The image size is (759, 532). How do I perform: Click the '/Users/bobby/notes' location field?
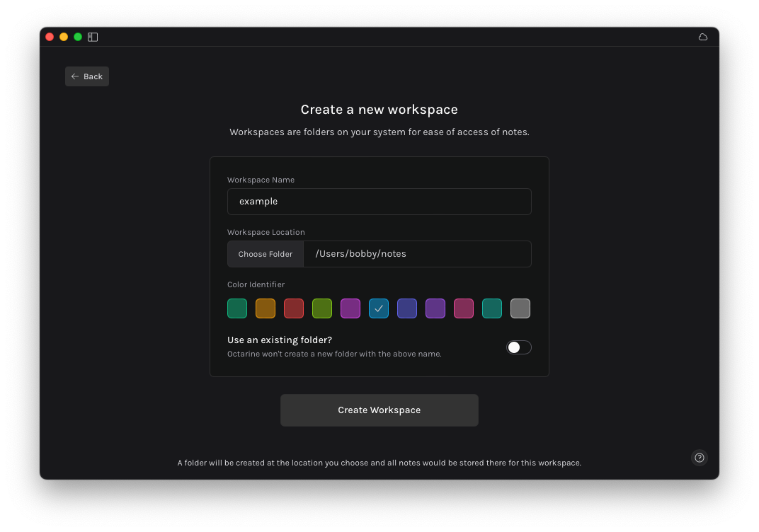[418, 253]
